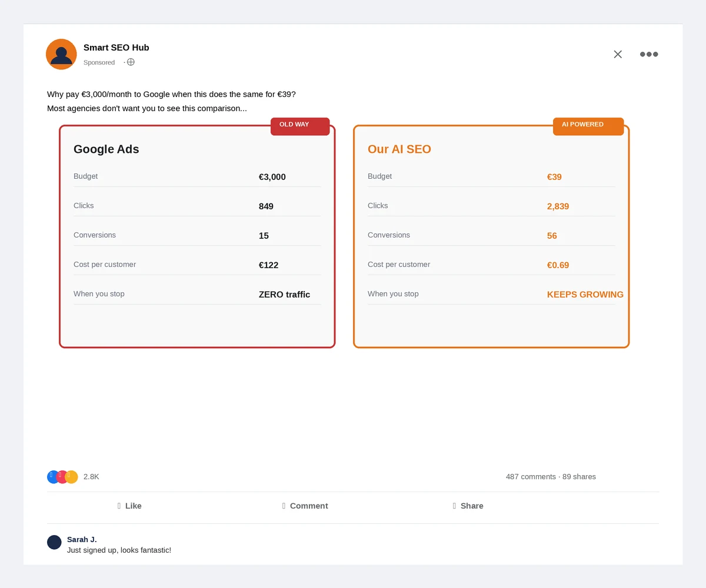Click the €122 cost per customer value
706x588 pixels.
tap(269, 265)
